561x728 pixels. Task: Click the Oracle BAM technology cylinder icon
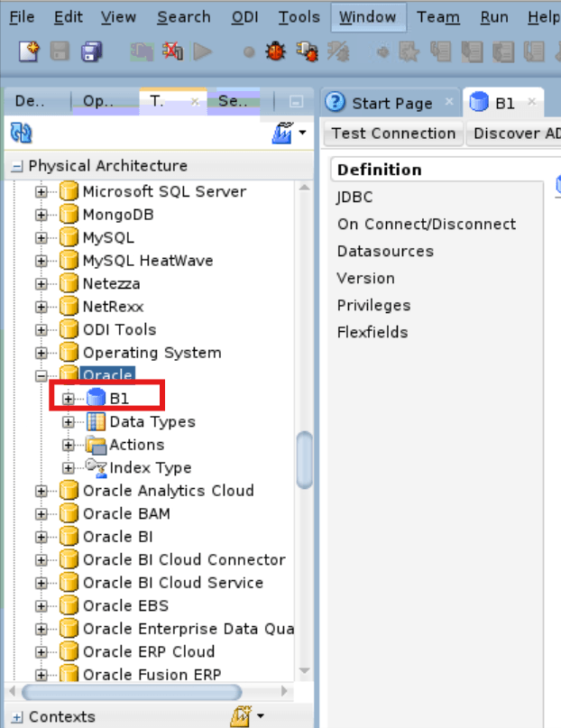69,513
